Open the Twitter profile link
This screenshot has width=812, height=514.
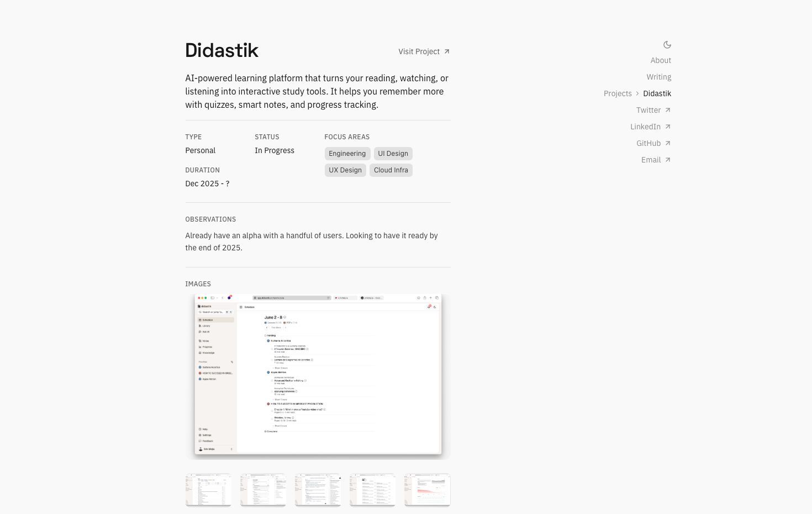(653, 110)
